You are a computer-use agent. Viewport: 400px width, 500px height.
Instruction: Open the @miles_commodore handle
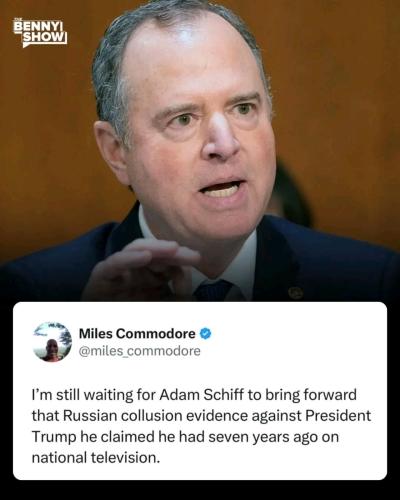pyautogui.click(x=140, y=351)
